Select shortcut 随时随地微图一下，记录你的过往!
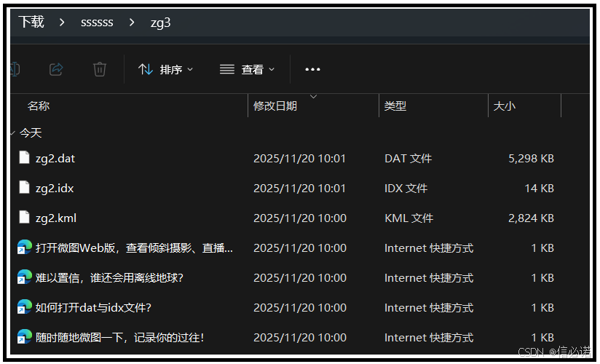600x364 pixels. click(119, 338)
